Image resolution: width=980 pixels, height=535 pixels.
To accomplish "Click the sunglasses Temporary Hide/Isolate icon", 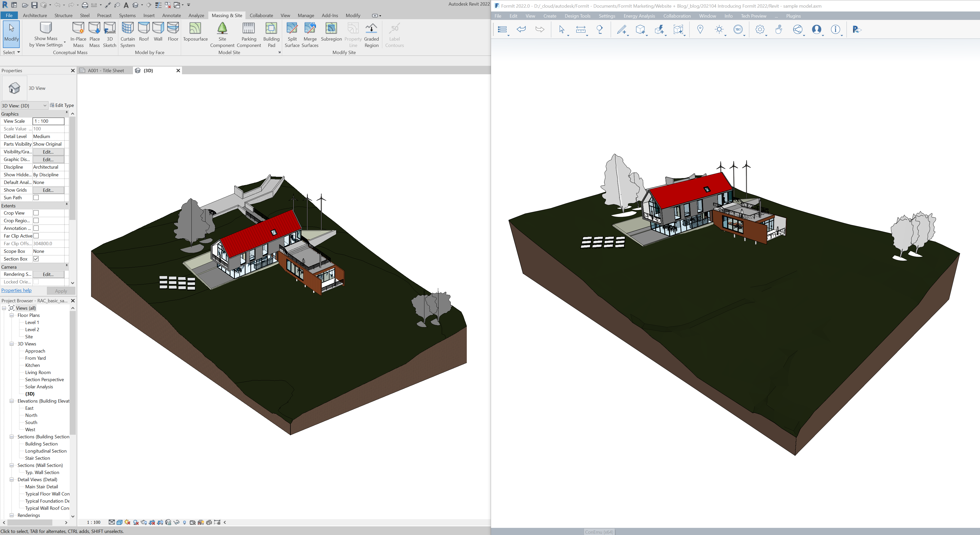I will tap(176, 522).
